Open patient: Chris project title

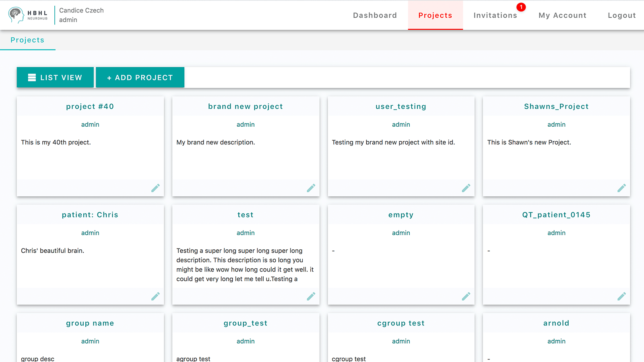(x=90, y=214)
